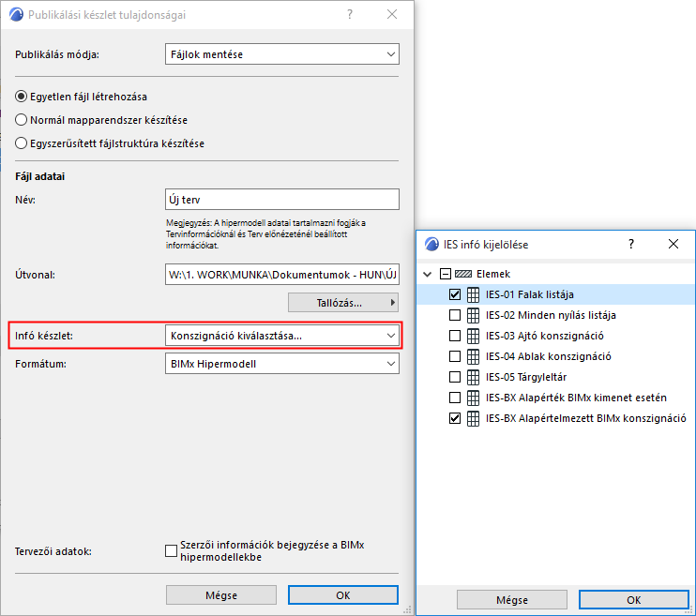Check the IES-03 Ajtó konszignáció checkbox
The width and height of the screenshot is (696, 616).
pyautogui.click(x=455, y=336)
